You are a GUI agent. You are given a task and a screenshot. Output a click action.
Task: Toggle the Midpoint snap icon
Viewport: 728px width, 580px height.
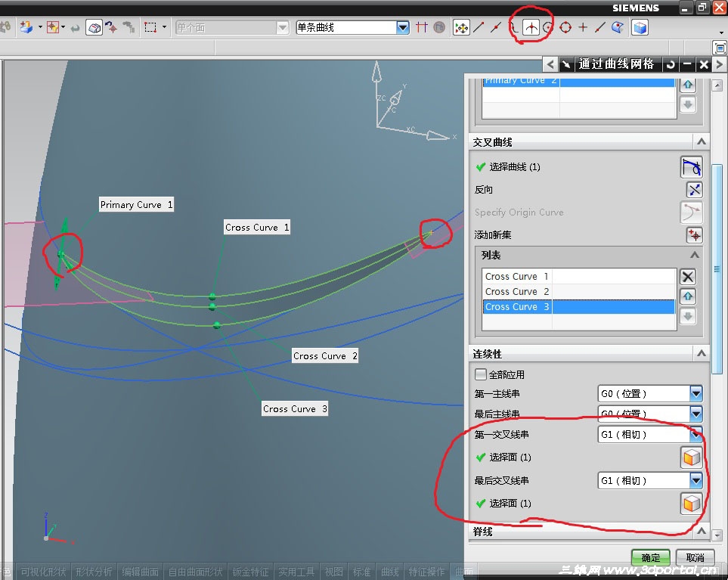pyautogui.click(x=497, y=28)
